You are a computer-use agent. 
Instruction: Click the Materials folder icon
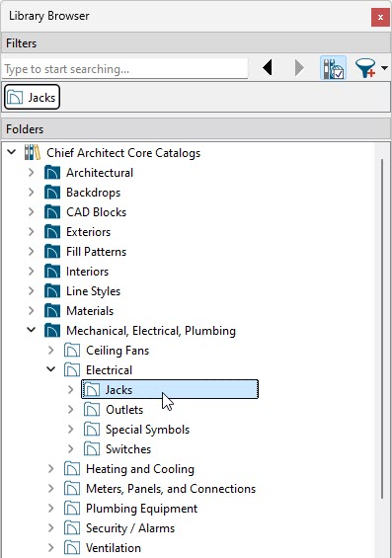point(52,311)
